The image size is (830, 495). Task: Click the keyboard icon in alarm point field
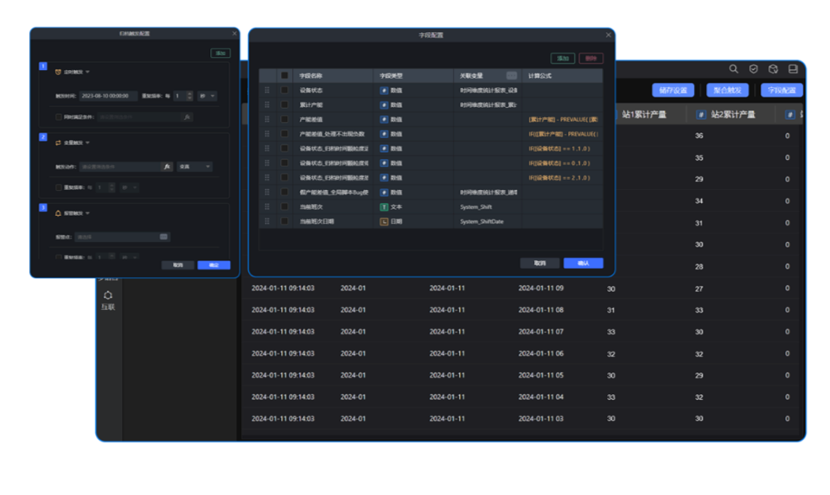(163, 237)
